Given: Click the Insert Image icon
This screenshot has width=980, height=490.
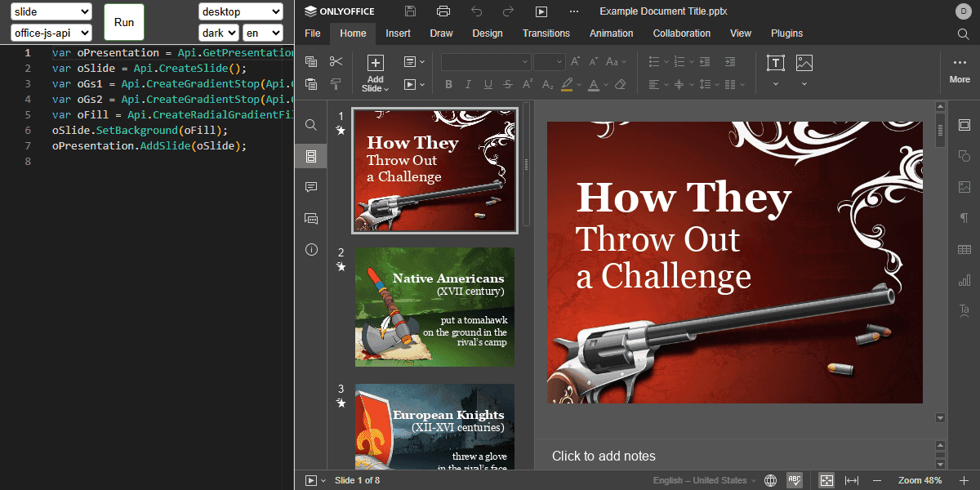Looking at the screenshot, I should coord(804,63).
